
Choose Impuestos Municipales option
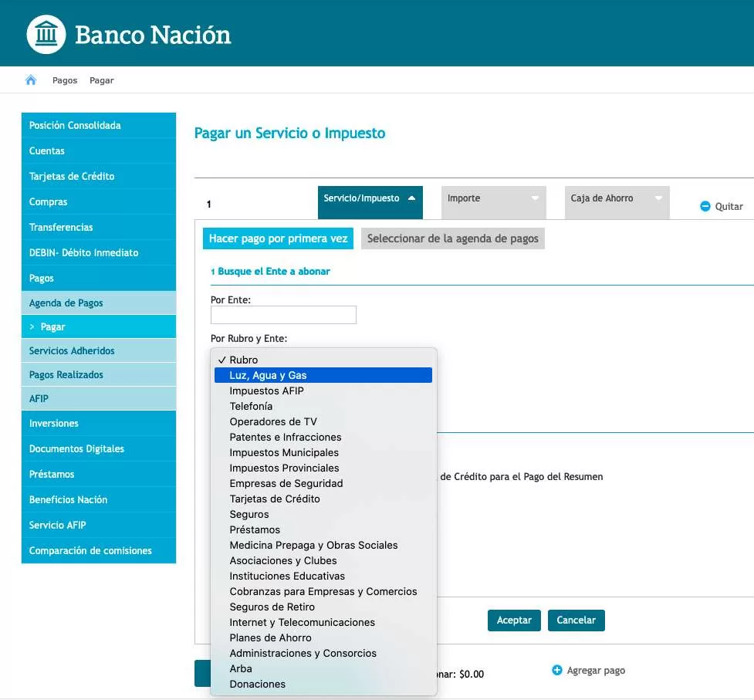point(323,452)
